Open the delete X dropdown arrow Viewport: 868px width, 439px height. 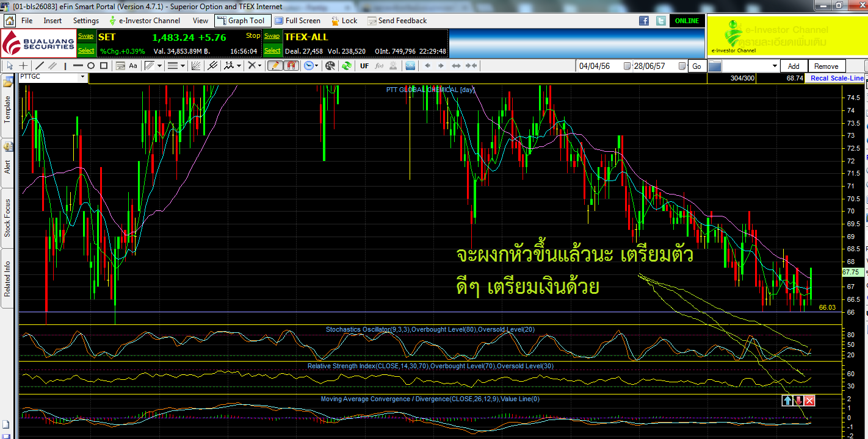pyautogui.click(x=260, y=66)
